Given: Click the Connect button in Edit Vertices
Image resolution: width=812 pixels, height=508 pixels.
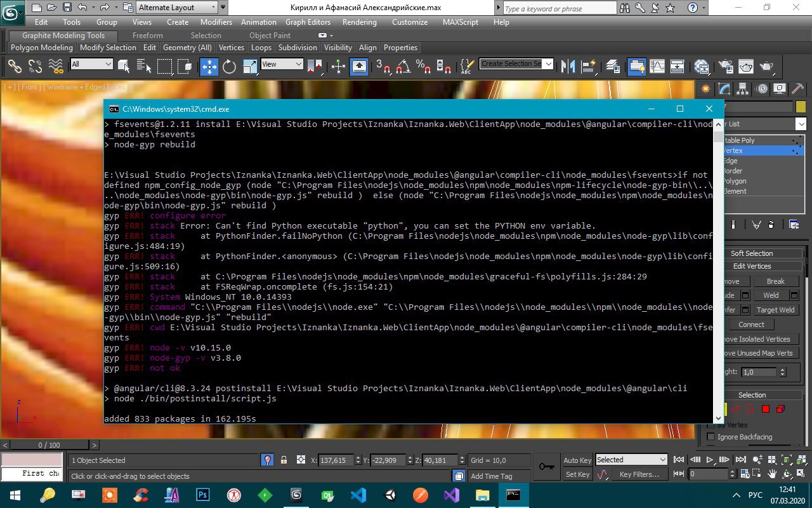Looking at the screenshot, I should pyautogui.click(x=752, y=324).
